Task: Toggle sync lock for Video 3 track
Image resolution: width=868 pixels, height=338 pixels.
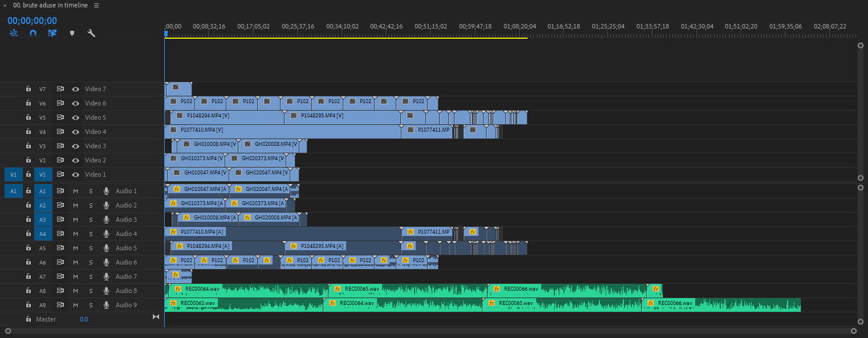Action: tap(60, 146)
